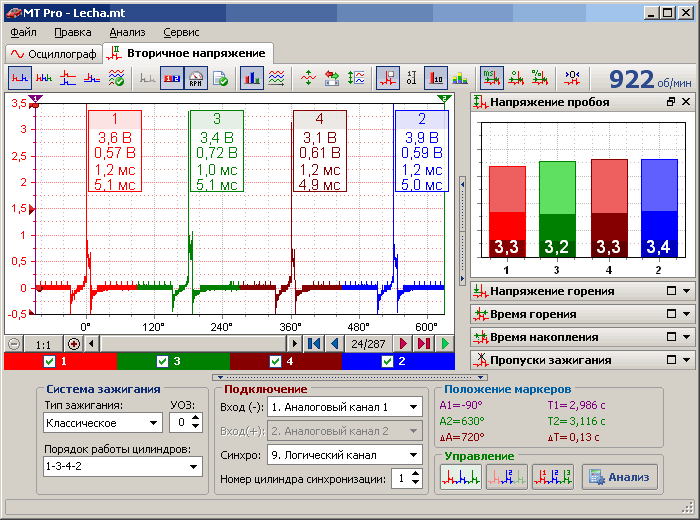This screenshot has height=520, width=700.
Task: Zoom in with the plus magnifier icon
Action: click(x=74, y=343)
